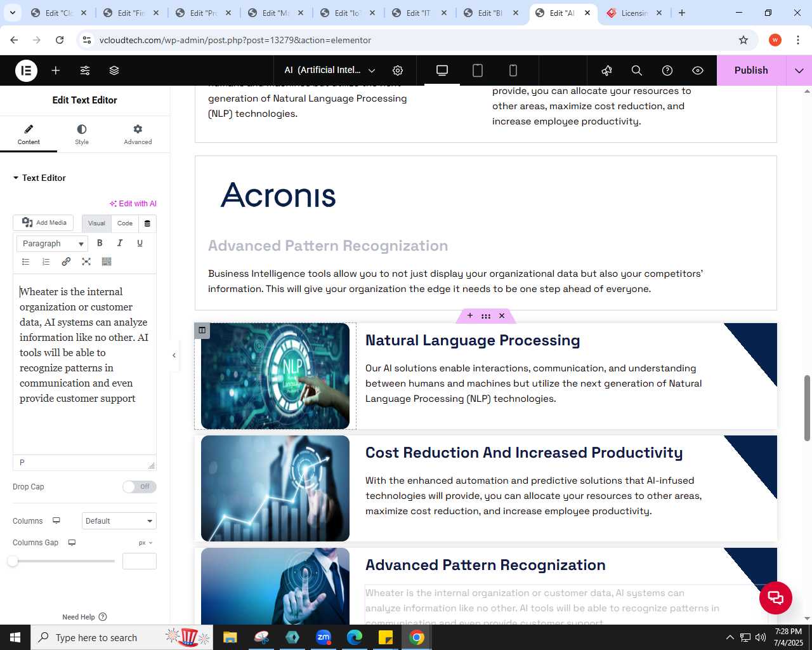Viewport: 812px width, 650px height.
Task: Switch to the Licensing browser tab
Action: tap(634, 13)
